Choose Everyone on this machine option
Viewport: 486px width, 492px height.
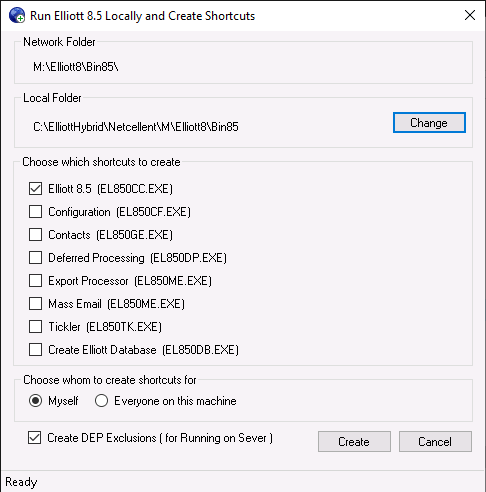coord(101,401)
